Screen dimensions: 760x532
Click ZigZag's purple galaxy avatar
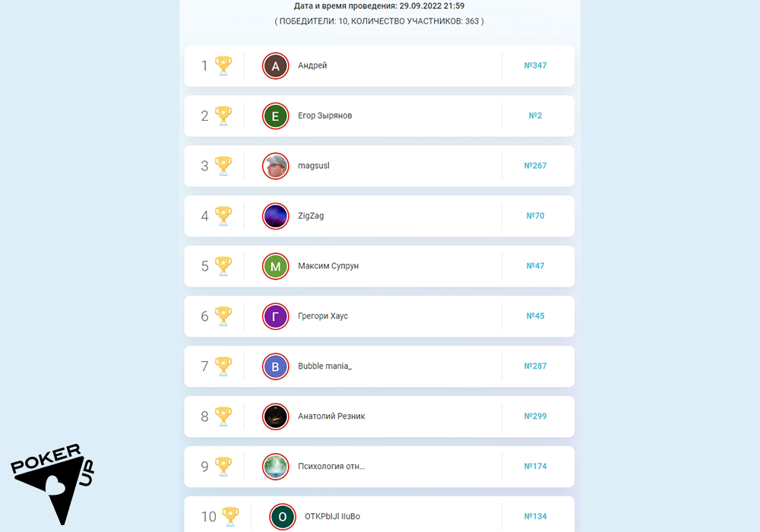pyautogui.click(x=275, y=216)
